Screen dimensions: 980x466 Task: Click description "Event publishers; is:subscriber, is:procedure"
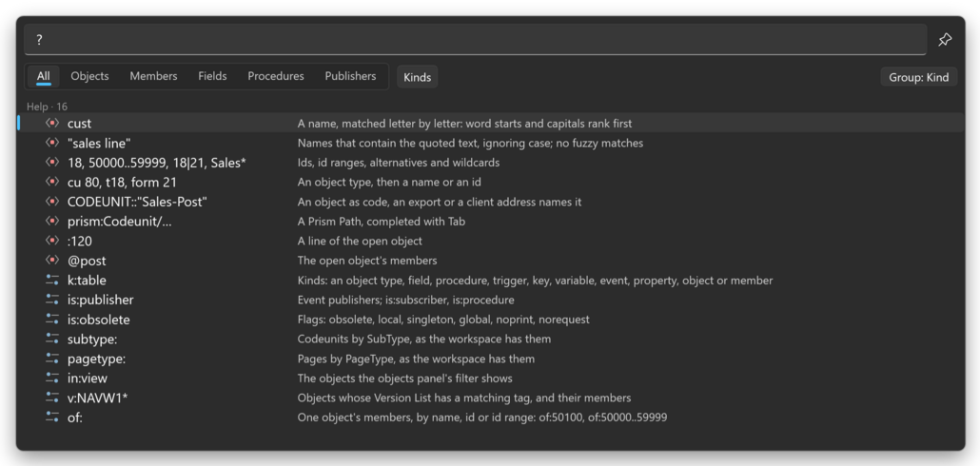pos(405,300)
